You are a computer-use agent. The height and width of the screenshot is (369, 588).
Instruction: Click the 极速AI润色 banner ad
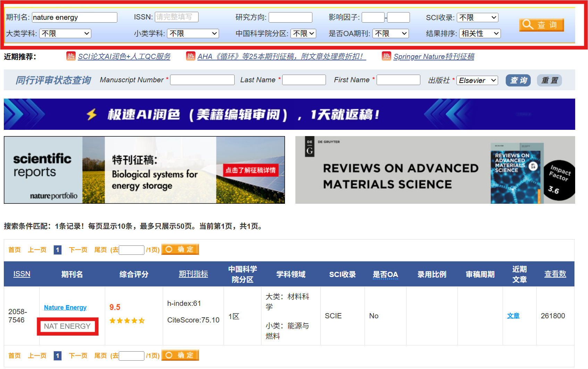click(x=289, y=114)
